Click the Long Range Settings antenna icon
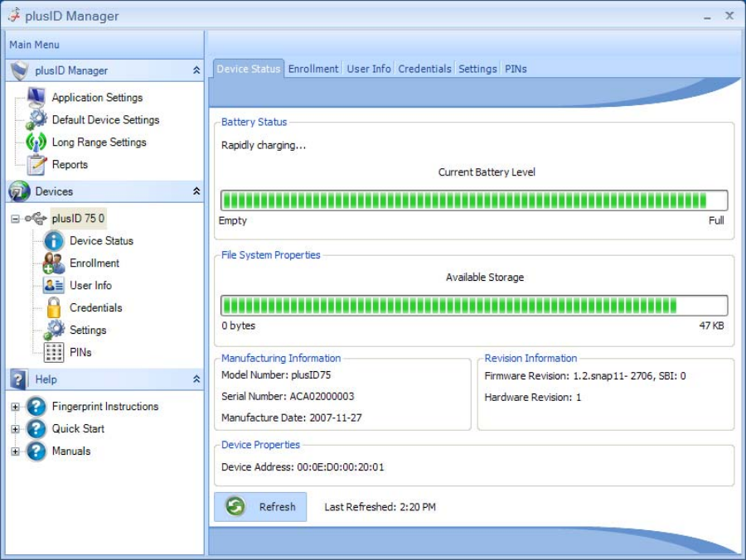The width and height of the screenshot is (746, 560). (36, 142)
